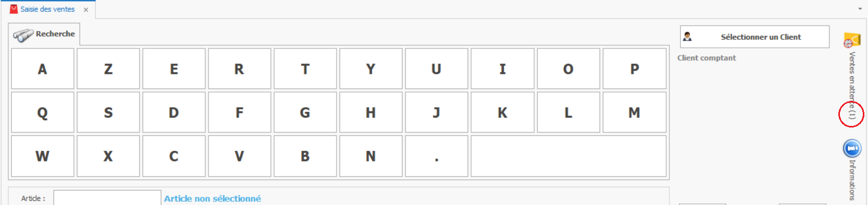
Task: Close the Saisie des ventes tab
Action: coord(86,9)
